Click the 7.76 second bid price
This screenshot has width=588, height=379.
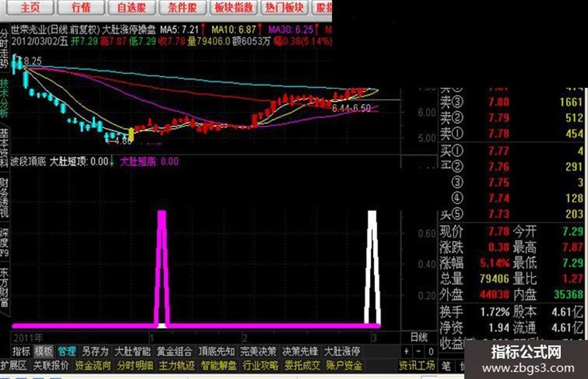click(x=499, y=167)
